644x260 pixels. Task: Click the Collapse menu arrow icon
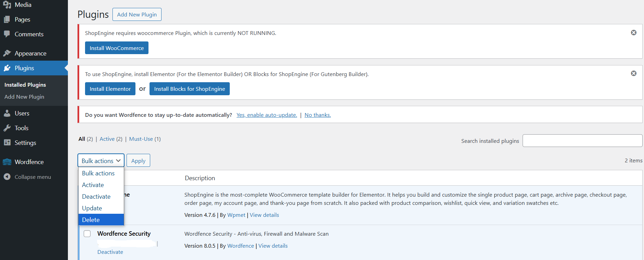click(7, 177)
